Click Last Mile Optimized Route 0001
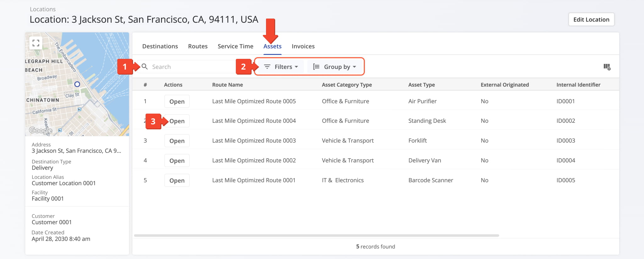644x259 pixels. 254,180
